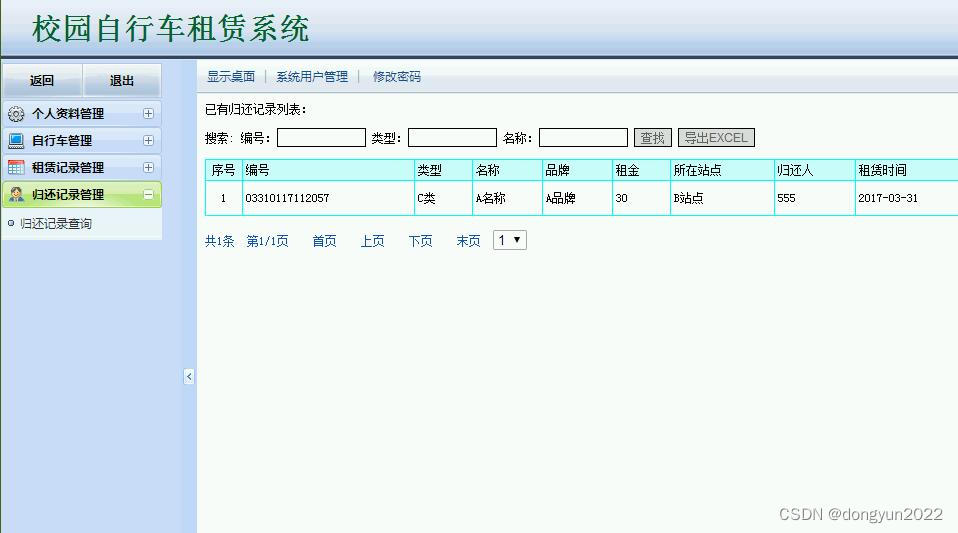Image resolution: width=958 pixels, height=533 pixels.
Task: Click the 品牌 column header
Action: [x=577, y=170]
